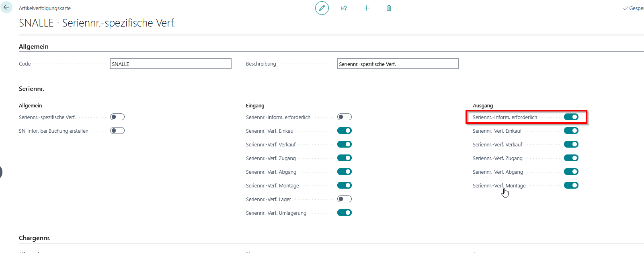Click the pencil edit icon
The height and width of the screenshot is (253, 644).
pyautogui.click(x=322, y=8)
